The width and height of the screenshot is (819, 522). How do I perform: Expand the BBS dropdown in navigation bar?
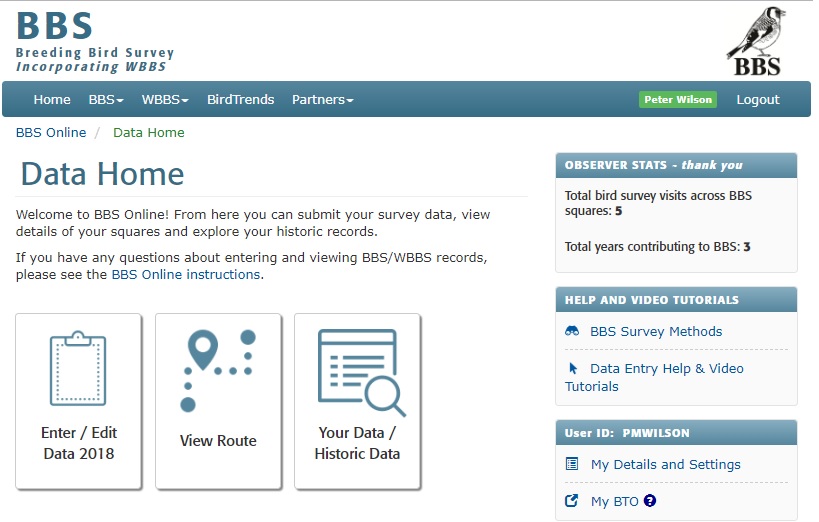point(106,100)
